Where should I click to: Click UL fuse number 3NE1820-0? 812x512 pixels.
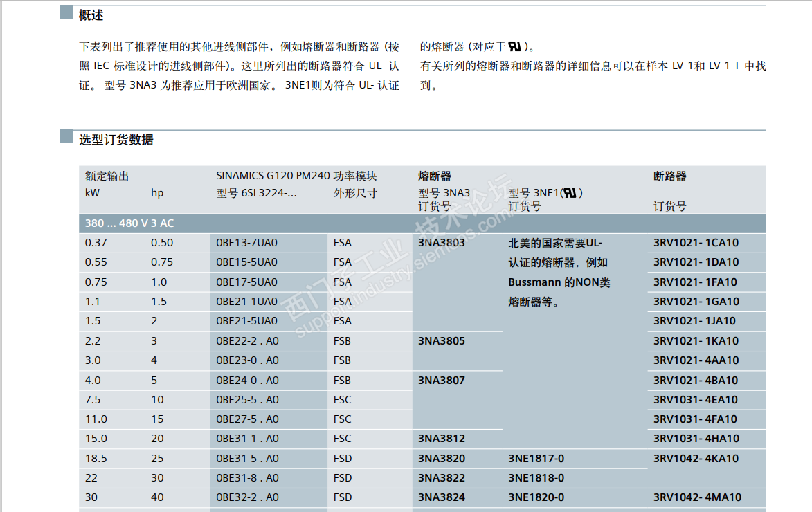536,497
